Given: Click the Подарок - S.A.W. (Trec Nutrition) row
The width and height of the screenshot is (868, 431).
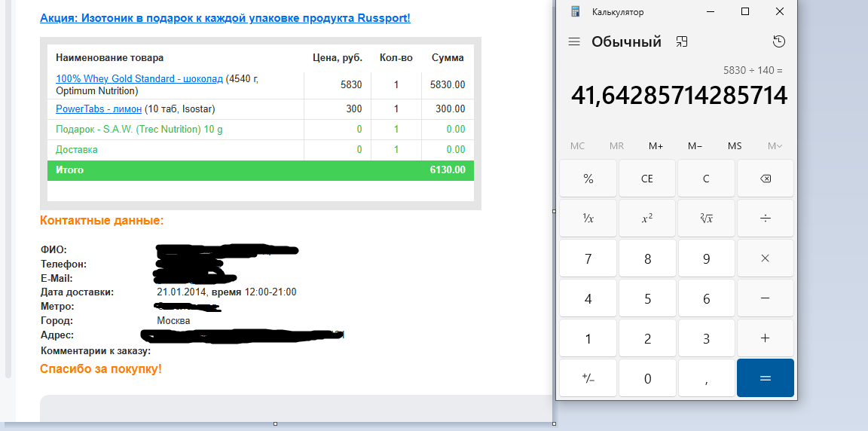Looking at the screenshot, I should (261, 130).
